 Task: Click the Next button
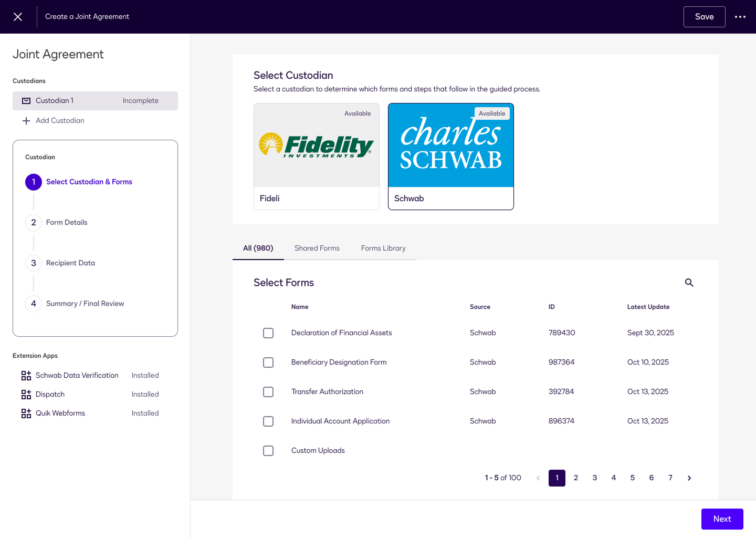722,519
